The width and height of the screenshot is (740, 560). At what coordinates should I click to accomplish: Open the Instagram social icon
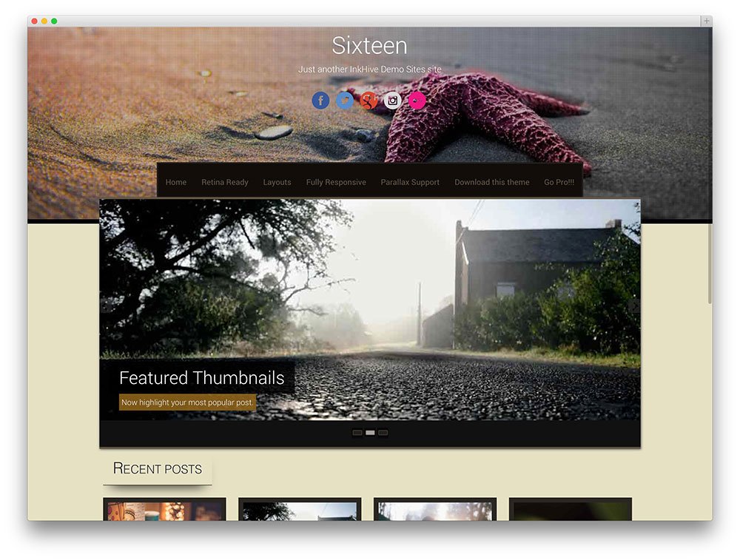pyautogui.click(x=393, y=101)
